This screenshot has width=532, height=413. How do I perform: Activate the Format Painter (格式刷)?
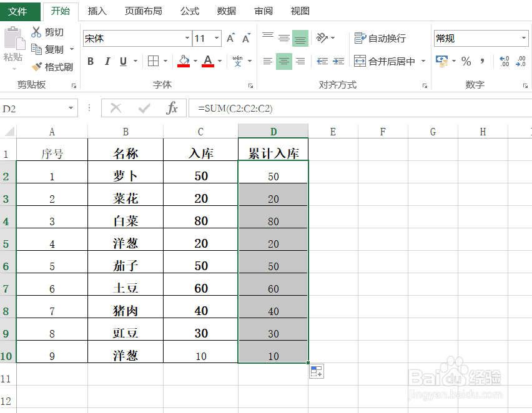(x=37, y=67)
